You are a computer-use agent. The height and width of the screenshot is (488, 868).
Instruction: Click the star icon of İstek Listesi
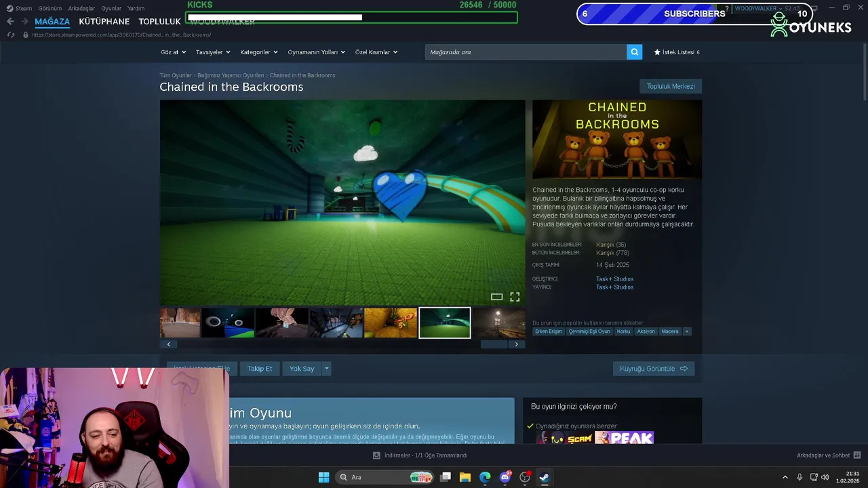pos(657,52)
